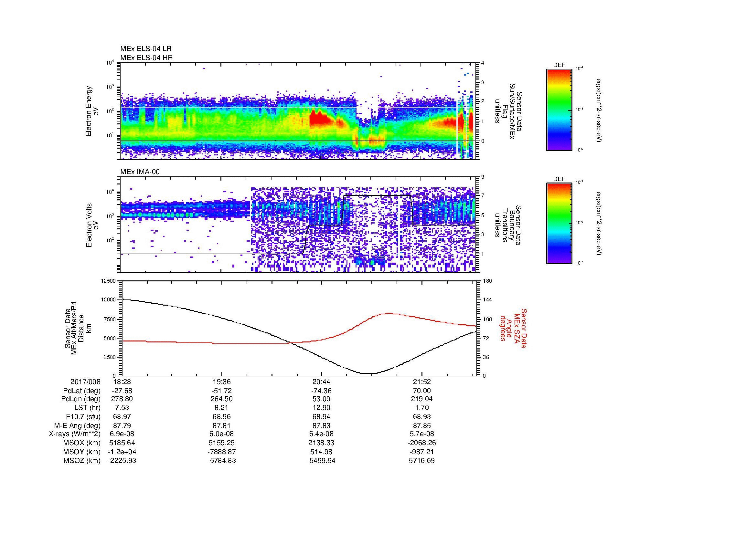The width and height of the screenshot is (756, 534).
Task: Click the 'MEx ELS-04 HR' title
Action: (x=146, y=58)
